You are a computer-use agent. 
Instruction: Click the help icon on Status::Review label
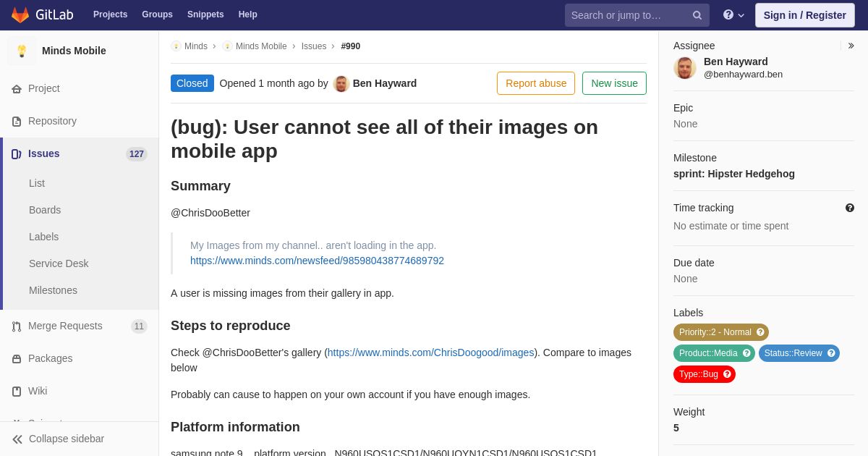[x=831, y=353]
